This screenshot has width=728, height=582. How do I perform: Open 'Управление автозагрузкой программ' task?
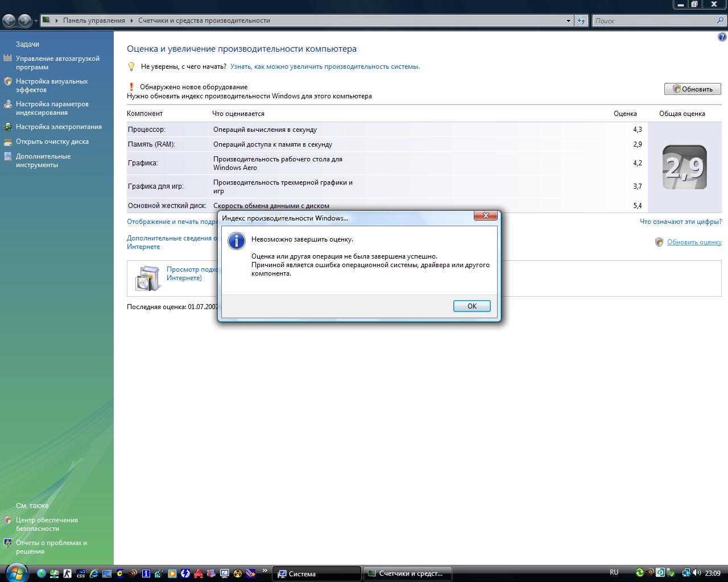point(57,63)
